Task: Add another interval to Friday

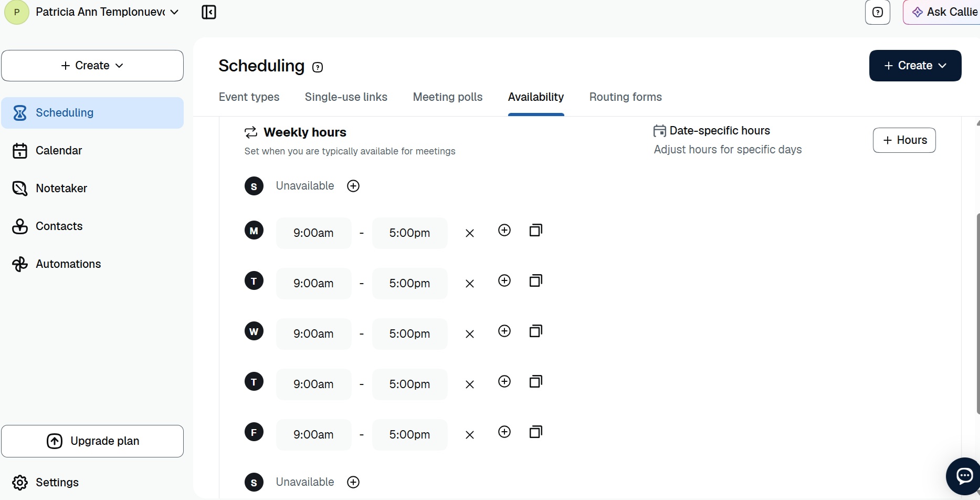Action: [504, 432]
